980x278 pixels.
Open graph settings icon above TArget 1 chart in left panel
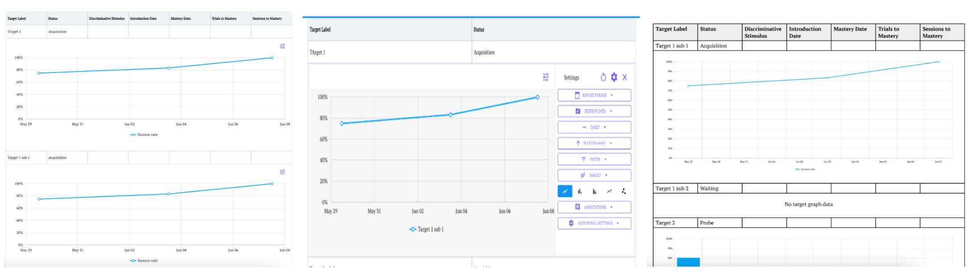point(282,46)
